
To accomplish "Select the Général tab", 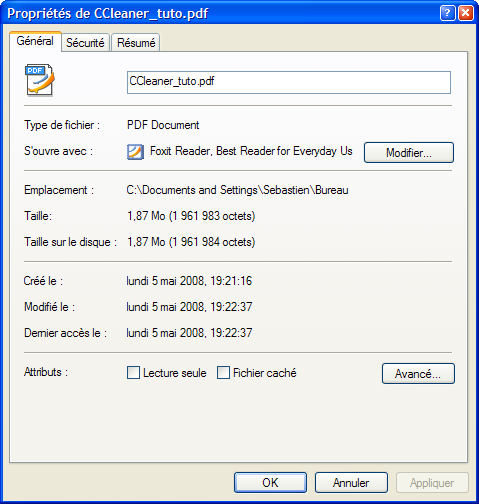I will [x=35, y=41].
